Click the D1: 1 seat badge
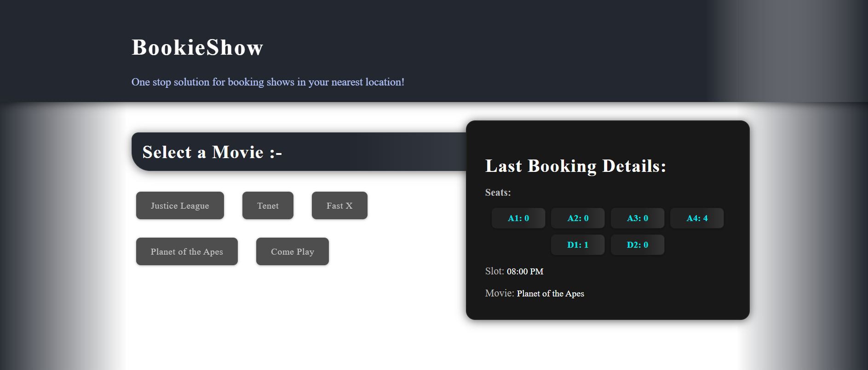This screenshot has height=370, width=868. click(578, 245)
